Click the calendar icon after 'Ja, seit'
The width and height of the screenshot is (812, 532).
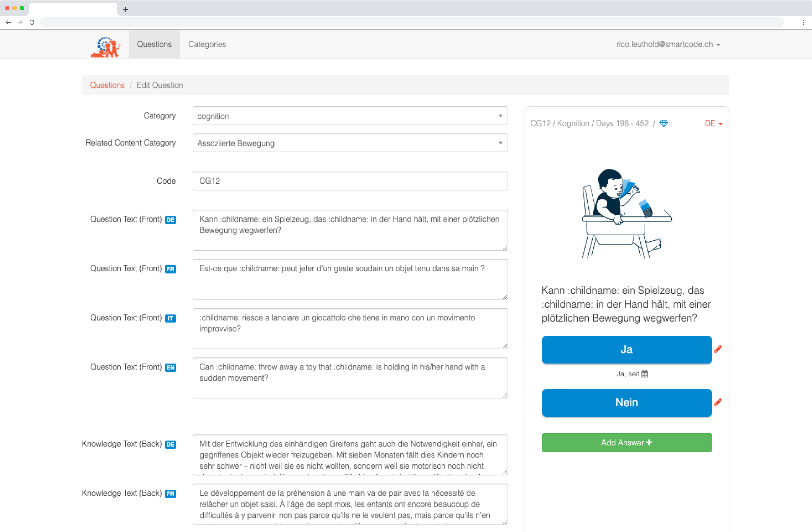[x=645, y=374]
